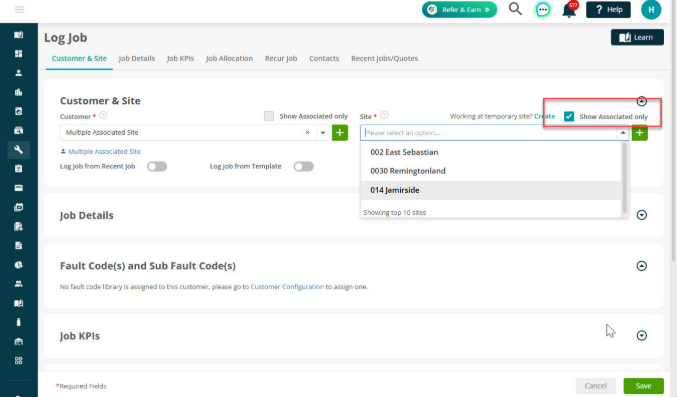Expand the Job KPIs section

[642, 336]
